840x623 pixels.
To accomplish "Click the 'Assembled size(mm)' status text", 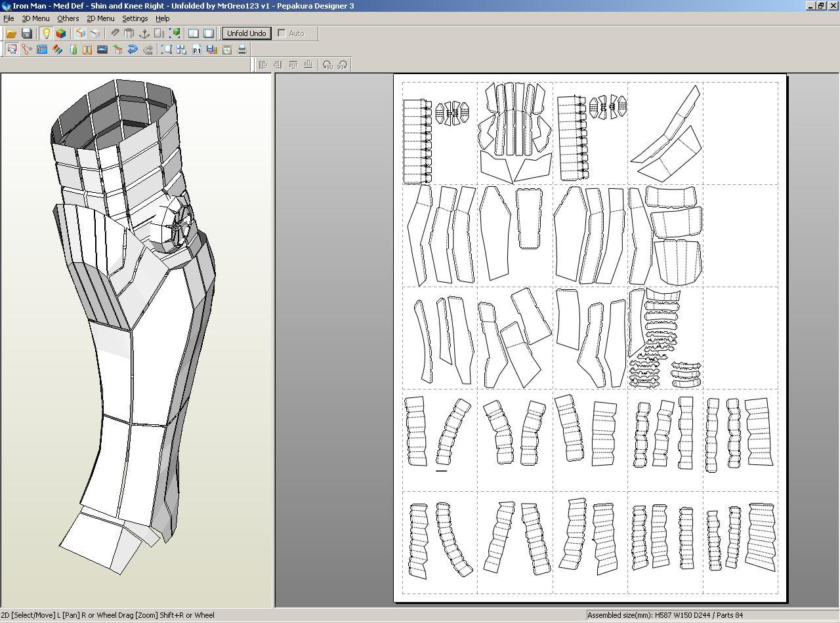I will click(665, 615).
